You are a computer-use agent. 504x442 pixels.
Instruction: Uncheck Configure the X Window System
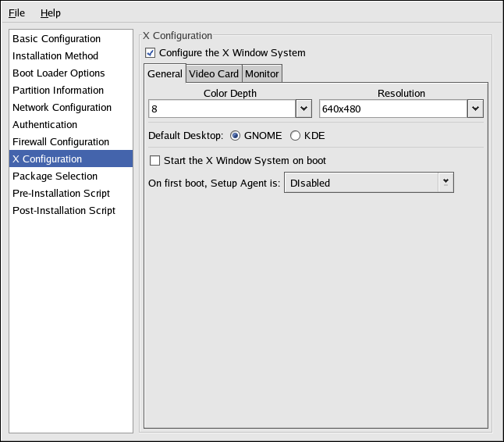tap(151, 53)
